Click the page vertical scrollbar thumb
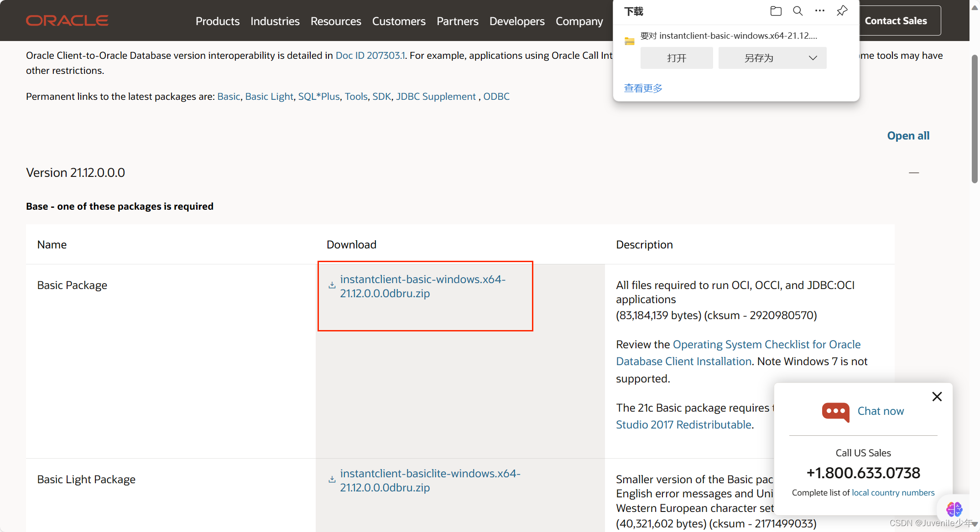 coord(975,119)
